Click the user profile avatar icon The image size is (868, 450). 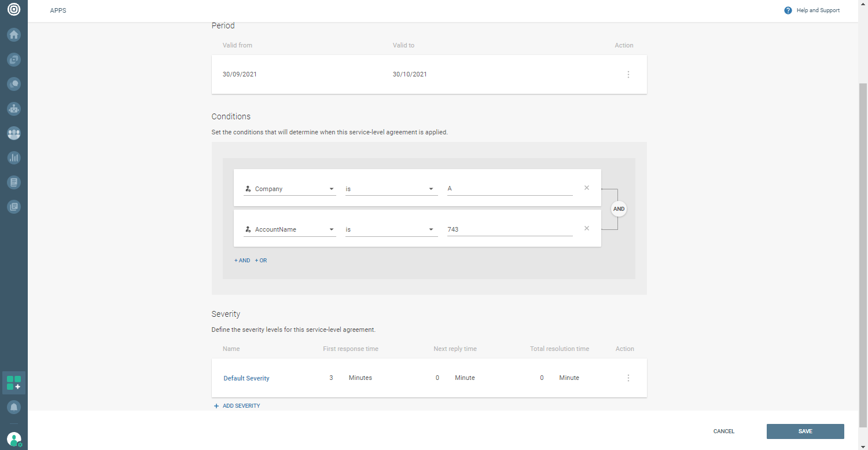click(x=14, y=439)
